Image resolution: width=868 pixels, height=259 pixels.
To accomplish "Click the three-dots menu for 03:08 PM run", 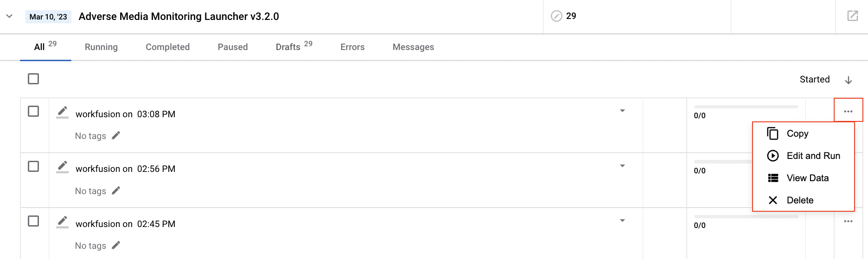I will (x=848, y=111).
